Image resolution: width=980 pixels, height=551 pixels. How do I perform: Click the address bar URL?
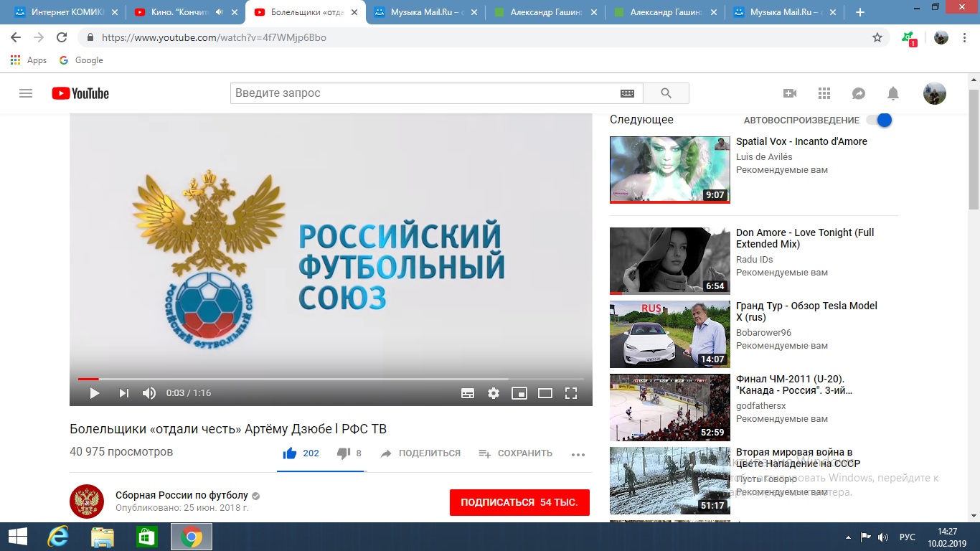pos(214,37)
